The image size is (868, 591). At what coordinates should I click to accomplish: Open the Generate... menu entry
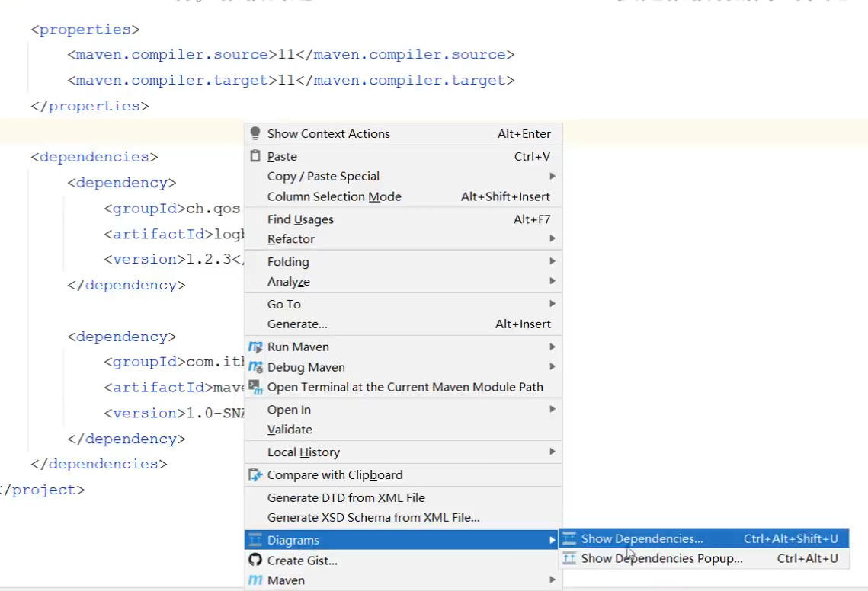(403, 324)
